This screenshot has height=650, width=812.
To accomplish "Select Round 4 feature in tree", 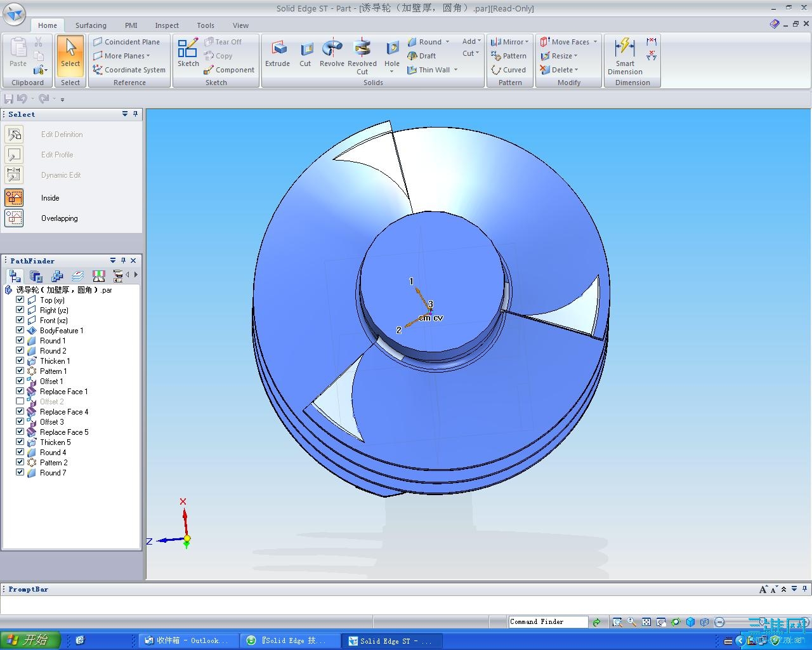I will (x=53, y=453).
